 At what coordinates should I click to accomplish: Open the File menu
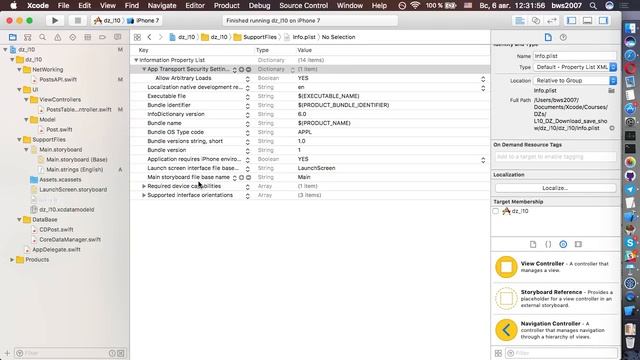[x=63, y=6]
